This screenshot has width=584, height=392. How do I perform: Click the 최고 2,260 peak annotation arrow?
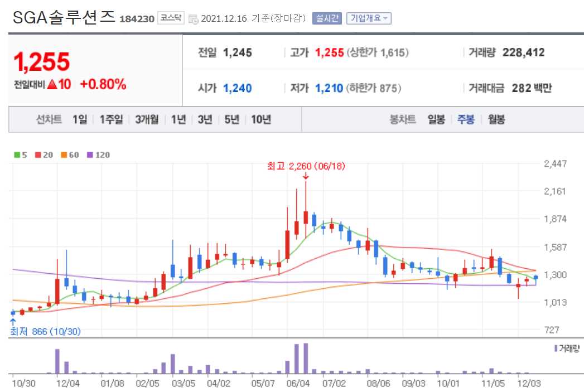click(x=306, y=175)
